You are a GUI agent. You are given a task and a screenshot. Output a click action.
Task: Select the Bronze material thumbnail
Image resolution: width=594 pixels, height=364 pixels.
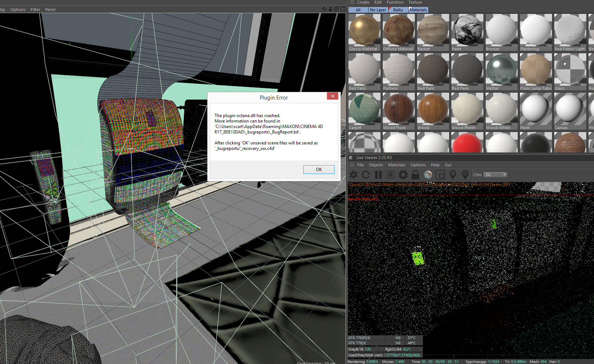point(502,32)
